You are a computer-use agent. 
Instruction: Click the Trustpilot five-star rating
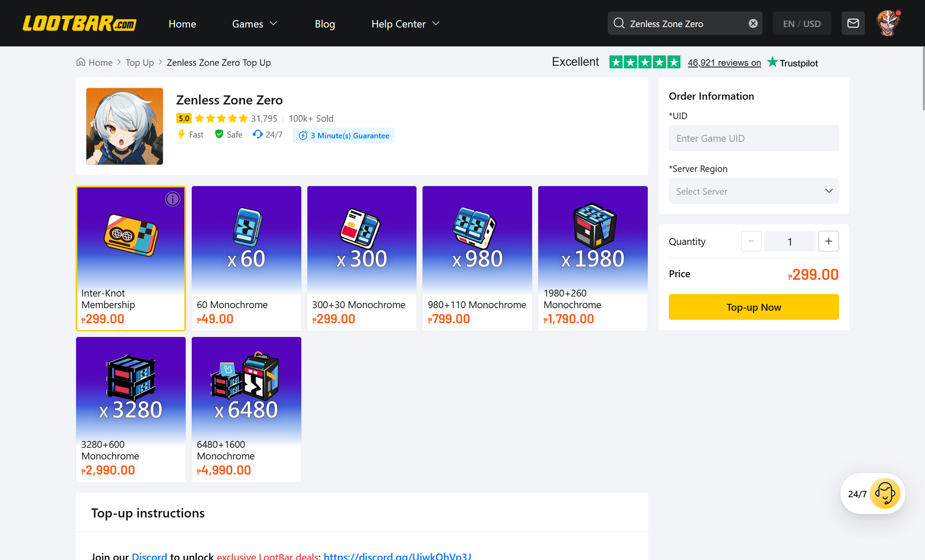[645, 62]
